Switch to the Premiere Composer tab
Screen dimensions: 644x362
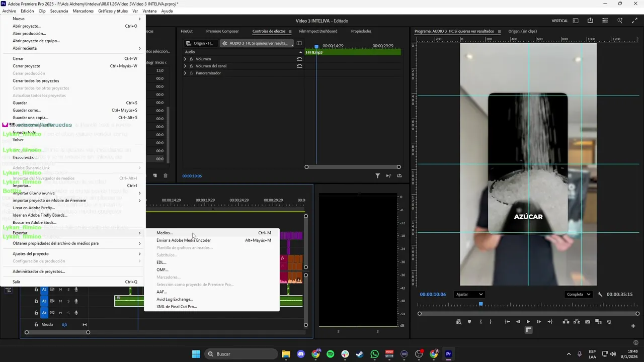[x=222, y=31]
